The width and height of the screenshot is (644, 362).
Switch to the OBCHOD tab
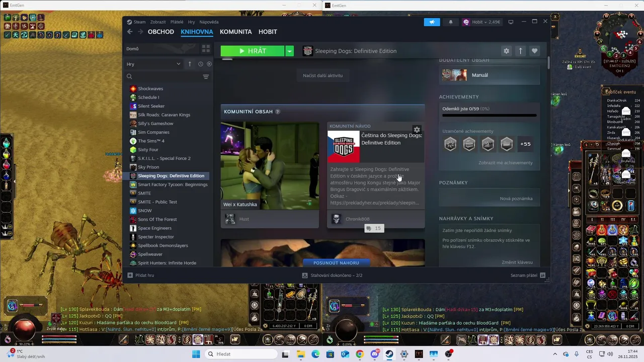161,32
